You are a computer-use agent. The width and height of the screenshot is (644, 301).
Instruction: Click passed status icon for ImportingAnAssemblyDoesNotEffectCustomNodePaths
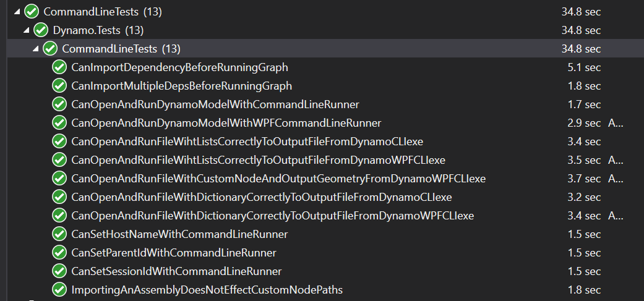pos(59,290)
